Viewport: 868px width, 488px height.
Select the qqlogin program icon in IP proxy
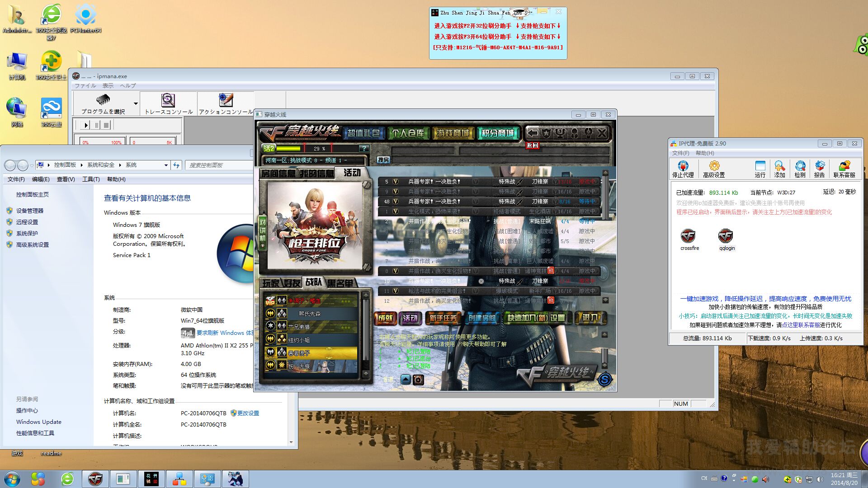[726, 236]
